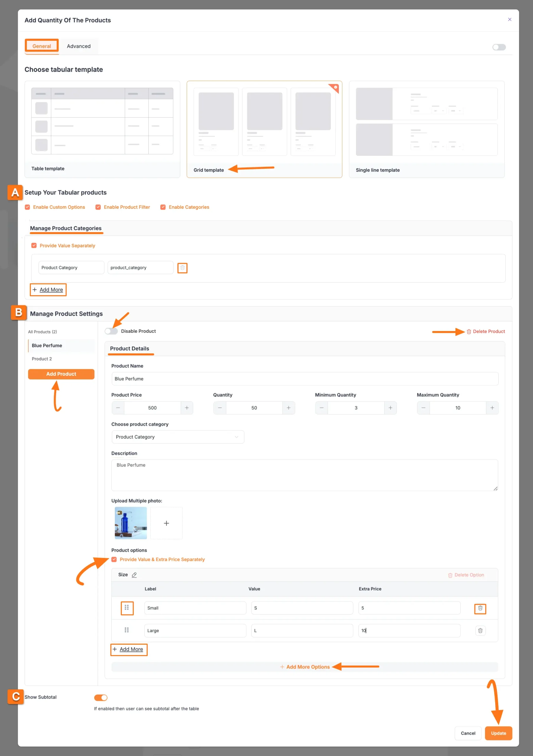Switch to the Advanced tab

pyautogui.click(x=78, y=46)
